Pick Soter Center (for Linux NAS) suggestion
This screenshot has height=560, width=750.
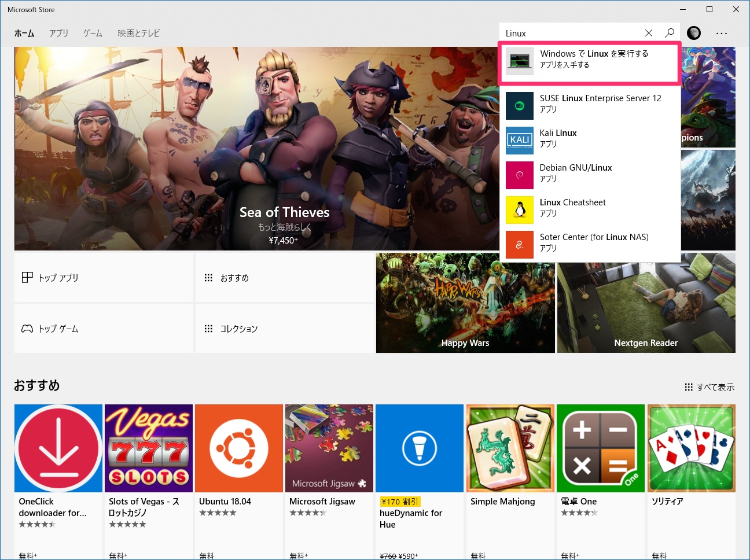pyautogui.click(x=590, y=245)
